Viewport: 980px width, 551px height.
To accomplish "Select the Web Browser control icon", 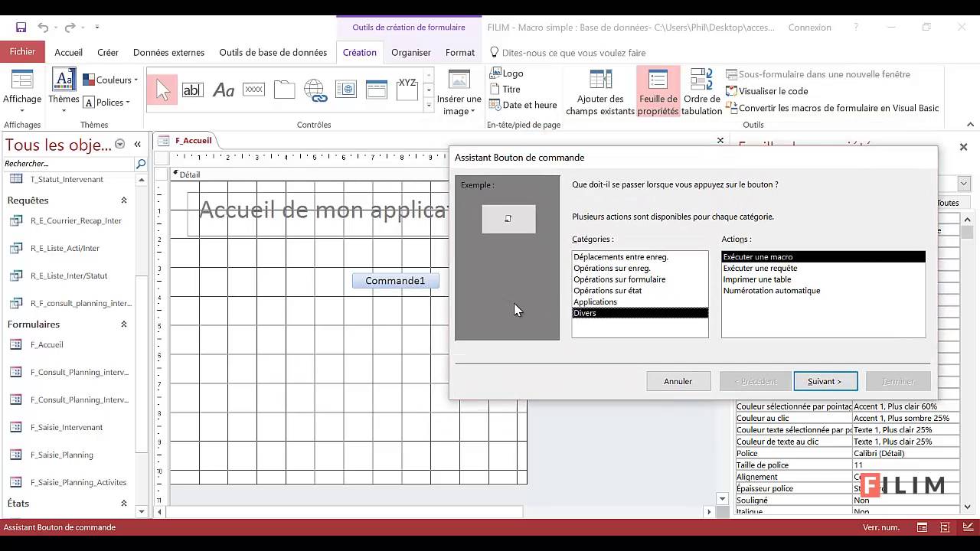I will point(345,90).
